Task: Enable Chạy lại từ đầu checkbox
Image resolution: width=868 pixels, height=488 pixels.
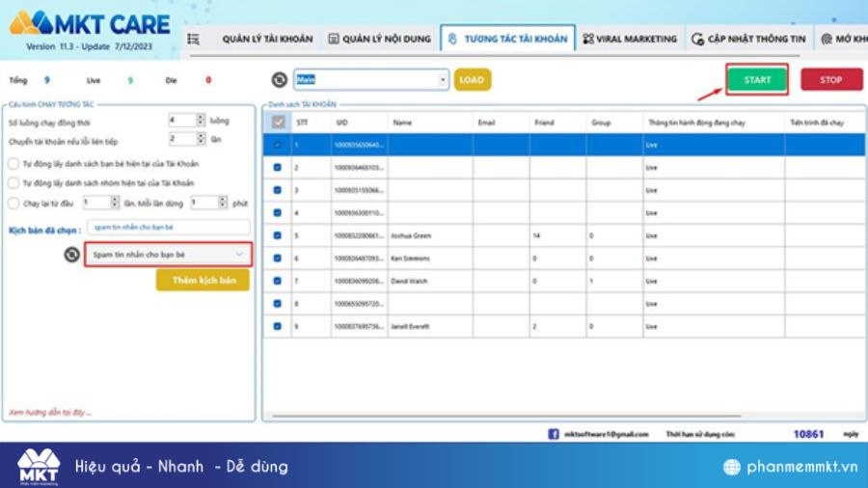Action: click(x=14, y=203)
